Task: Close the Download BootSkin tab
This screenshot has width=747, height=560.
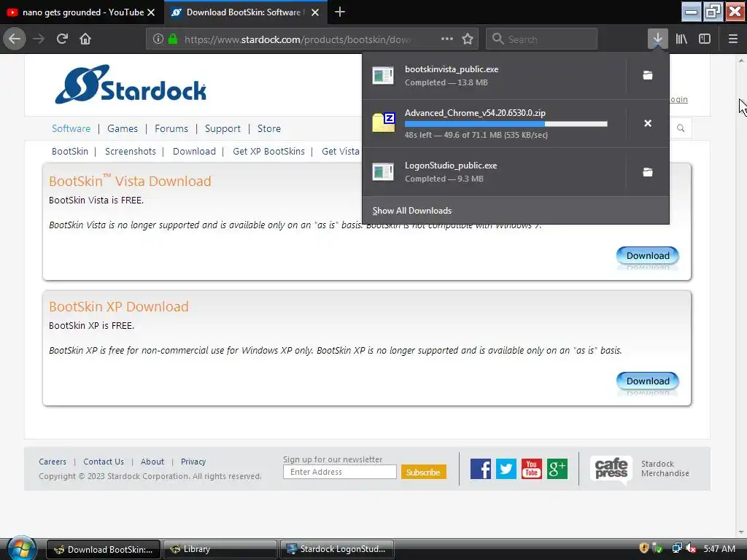Action: [315, 12]
